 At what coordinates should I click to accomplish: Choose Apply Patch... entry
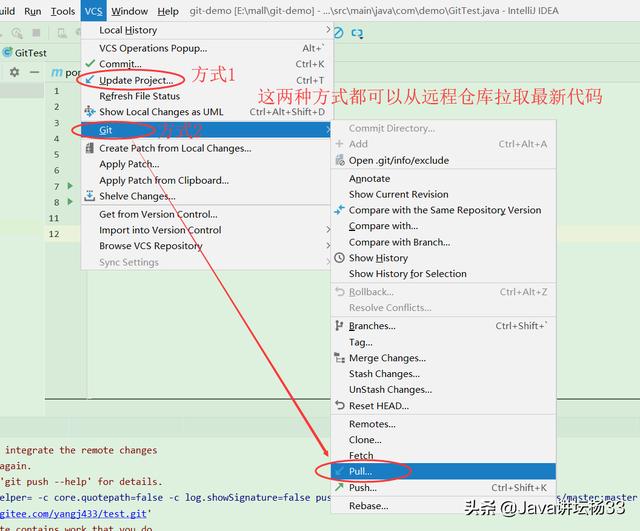coord(207,164)
